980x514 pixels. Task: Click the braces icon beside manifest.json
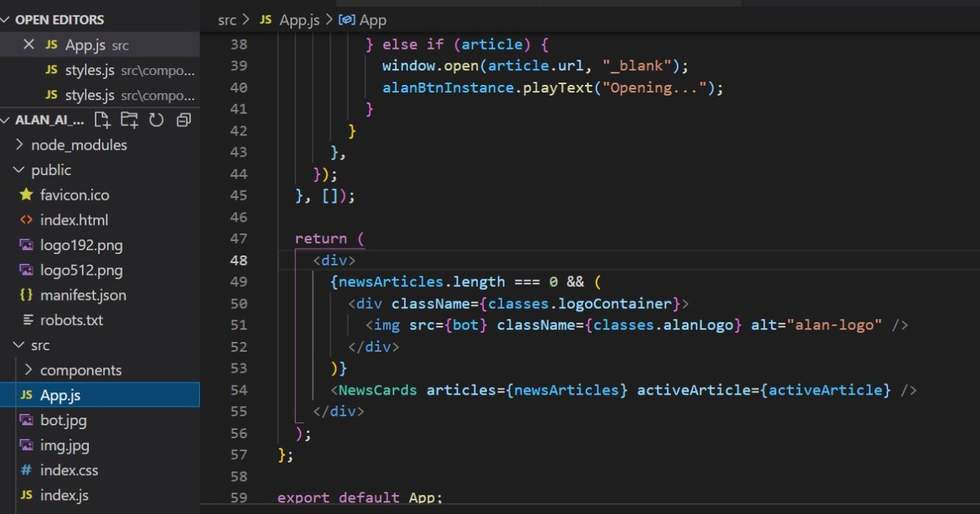click(x=25, y=294)
